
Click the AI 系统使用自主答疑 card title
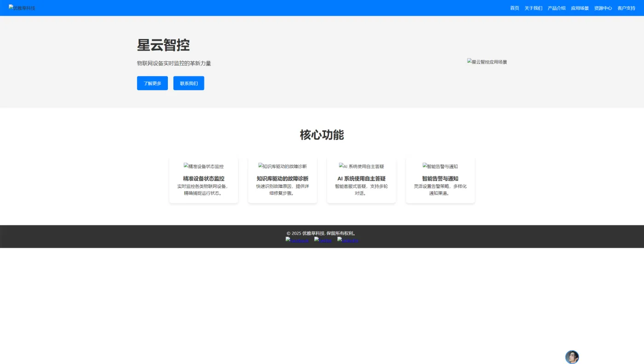[x=362, y=179]
